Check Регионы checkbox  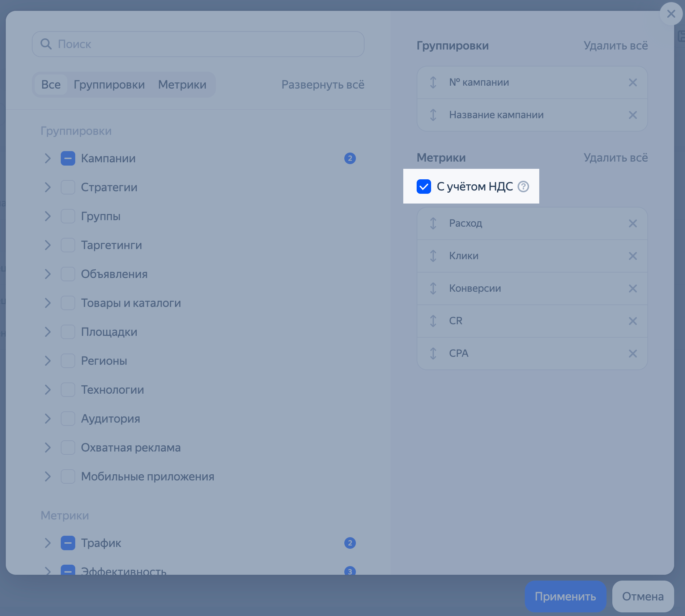[x=68, y=361]
